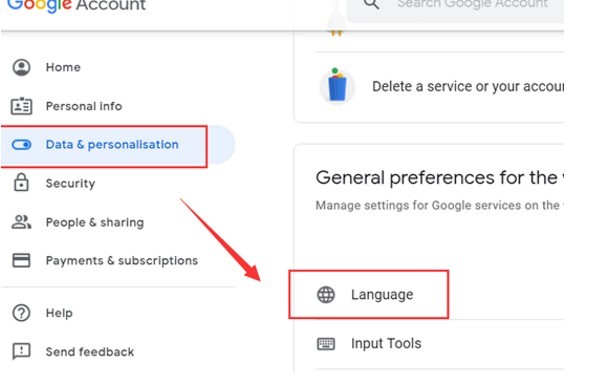This screenshot has height=372, width=590.
Task: Click the Data & personalisation toggle icon
Action: point(21,145)
